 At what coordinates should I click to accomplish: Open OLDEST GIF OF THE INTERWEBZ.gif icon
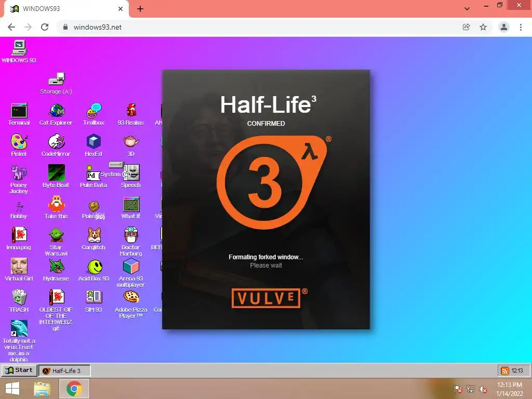tap(56, 310)
